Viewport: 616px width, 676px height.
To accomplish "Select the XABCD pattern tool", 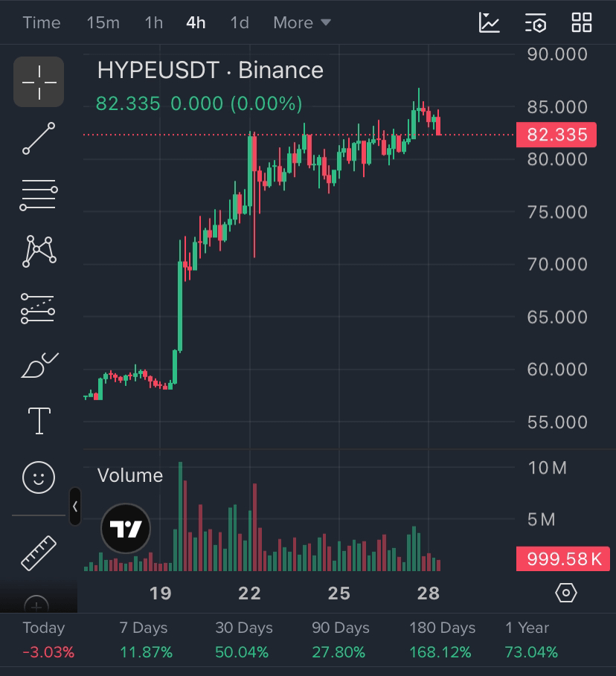I will 39,251.
